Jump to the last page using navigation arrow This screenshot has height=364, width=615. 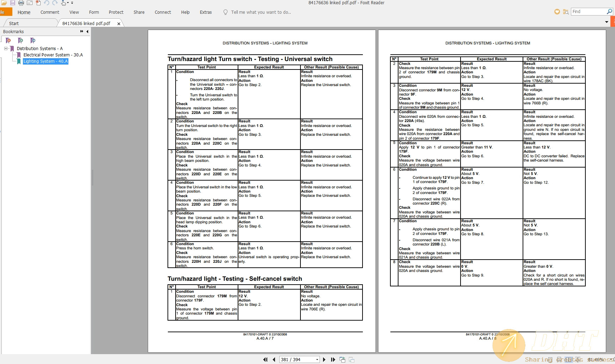333,359
